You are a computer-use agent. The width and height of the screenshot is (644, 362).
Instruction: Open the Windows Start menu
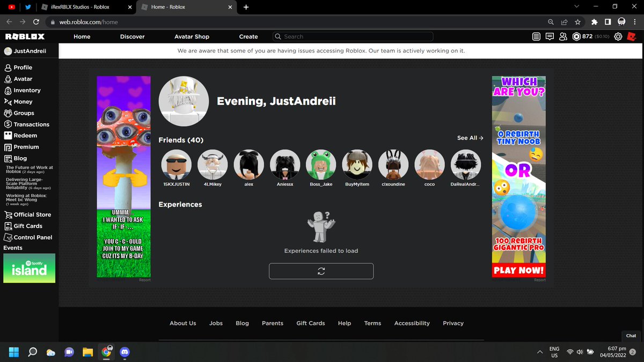[x=14, y=352]
